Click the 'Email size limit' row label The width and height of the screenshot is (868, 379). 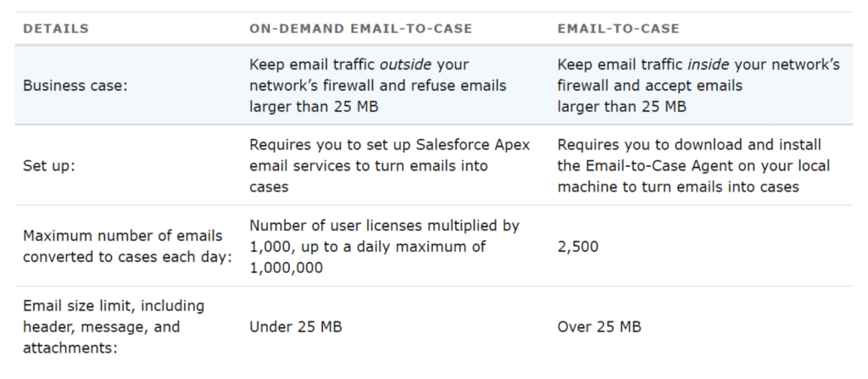114,305
